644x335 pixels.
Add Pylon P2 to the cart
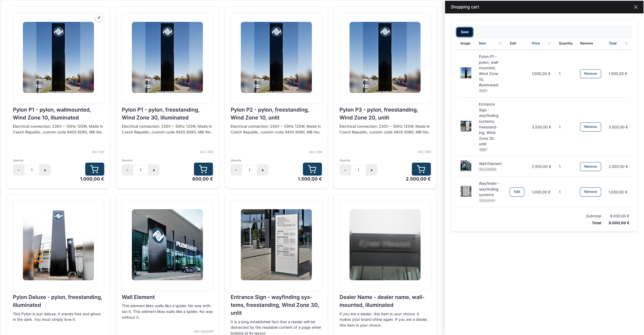312,169
